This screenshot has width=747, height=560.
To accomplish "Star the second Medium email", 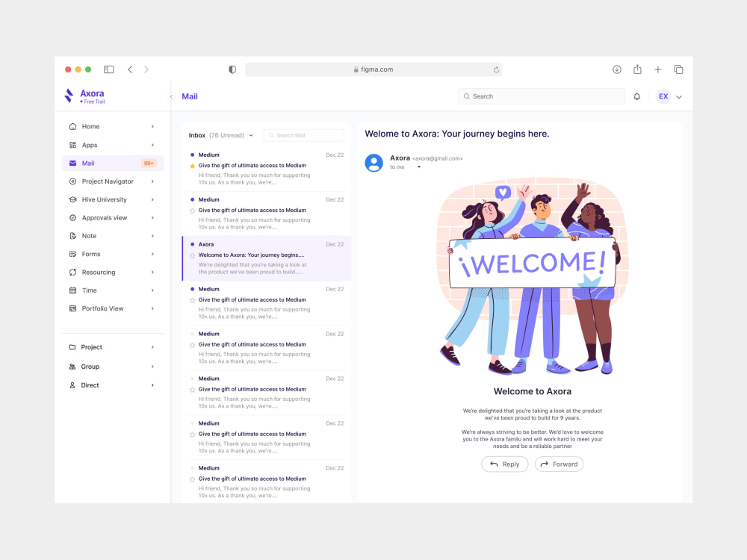I will click(193, 211).
